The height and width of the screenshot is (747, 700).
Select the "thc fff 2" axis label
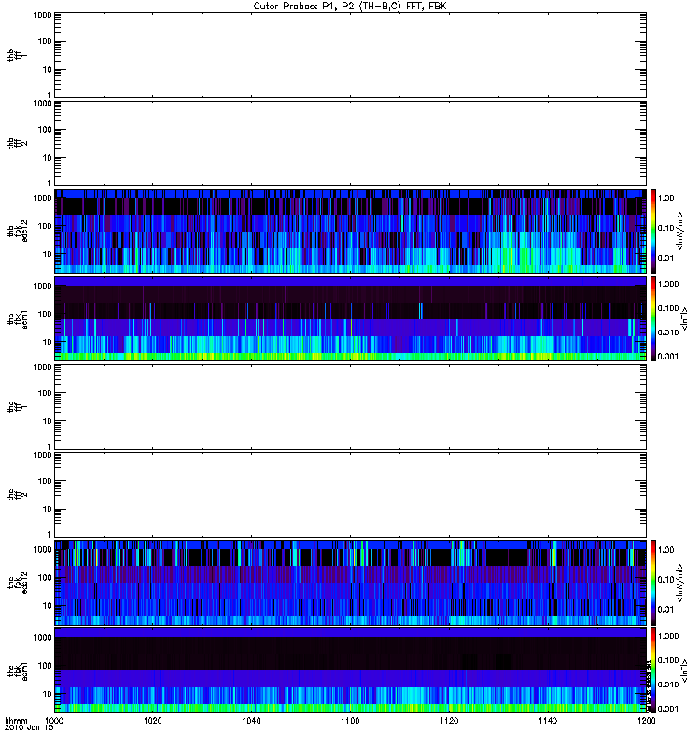pyautogui.click(x=18, y=495)
